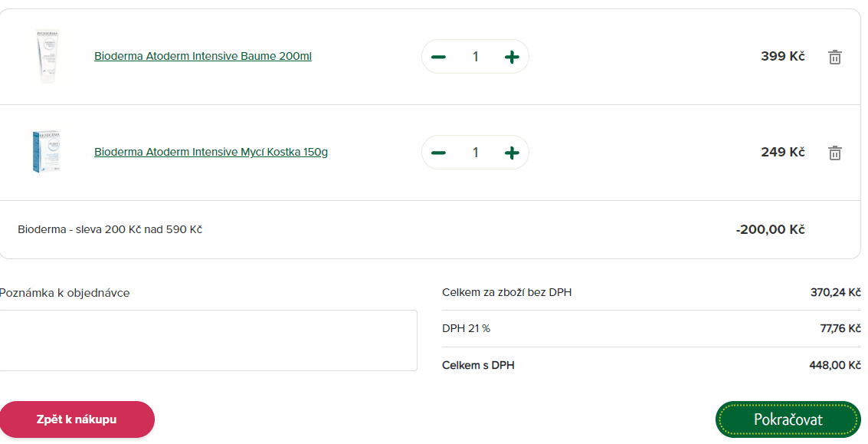Screen dimensions: 868x444
Task: Click into the Poznámka k objednávce text box
Action: click(x=208, y=340)
